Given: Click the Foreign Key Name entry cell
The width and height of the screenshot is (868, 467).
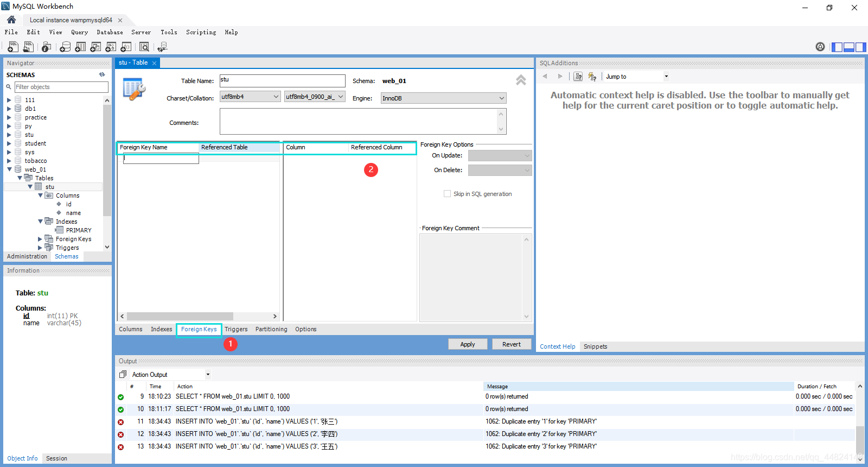Looking at the screenshot, I should click(x=161, y=159).
